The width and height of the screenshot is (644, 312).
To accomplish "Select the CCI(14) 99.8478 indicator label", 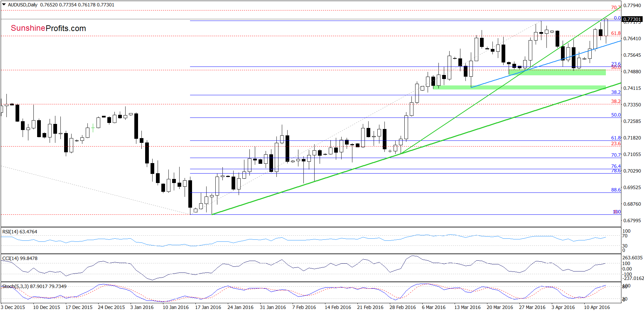I will point(20,258).
